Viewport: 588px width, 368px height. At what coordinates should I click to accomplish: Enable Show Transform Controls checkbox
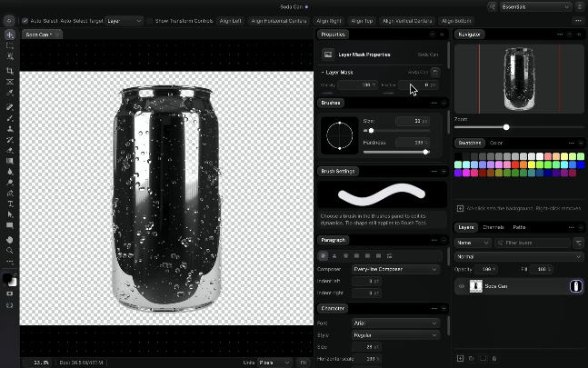[150, 21]
